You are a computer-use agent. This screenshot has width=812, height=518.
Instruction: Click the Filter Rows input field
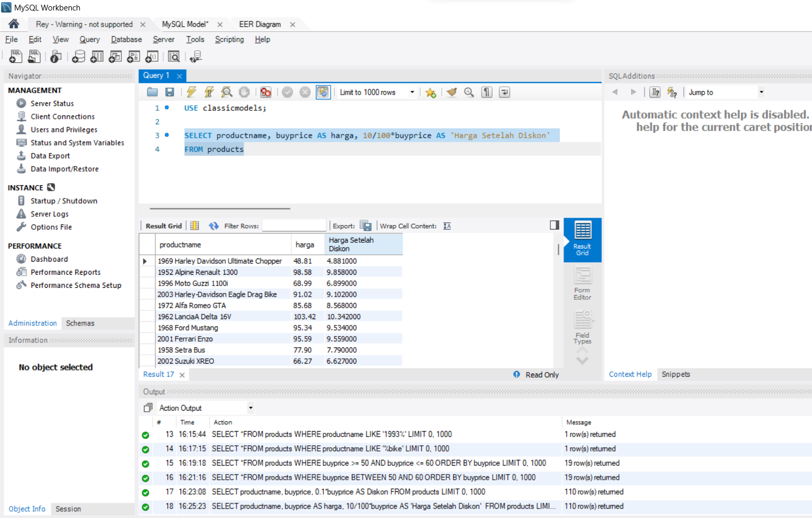[x=294, y=226]
